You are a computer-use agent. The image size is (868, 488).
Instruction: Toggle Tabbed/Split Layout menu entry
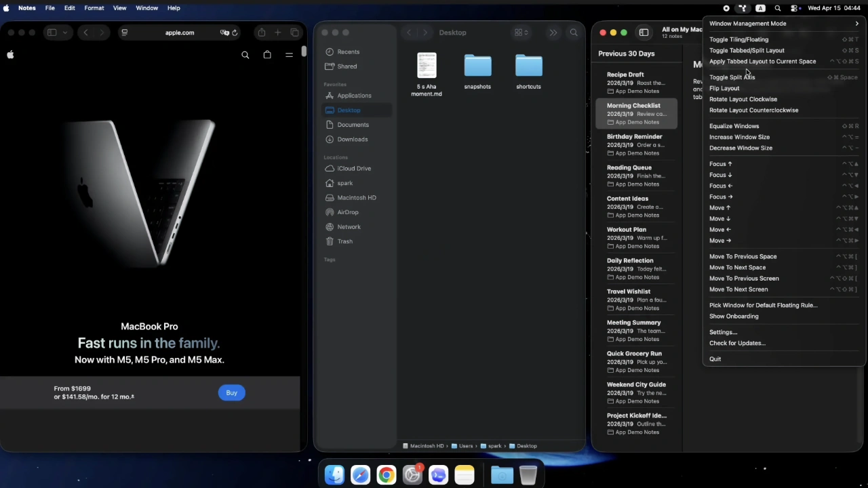[x=783, y=50]
